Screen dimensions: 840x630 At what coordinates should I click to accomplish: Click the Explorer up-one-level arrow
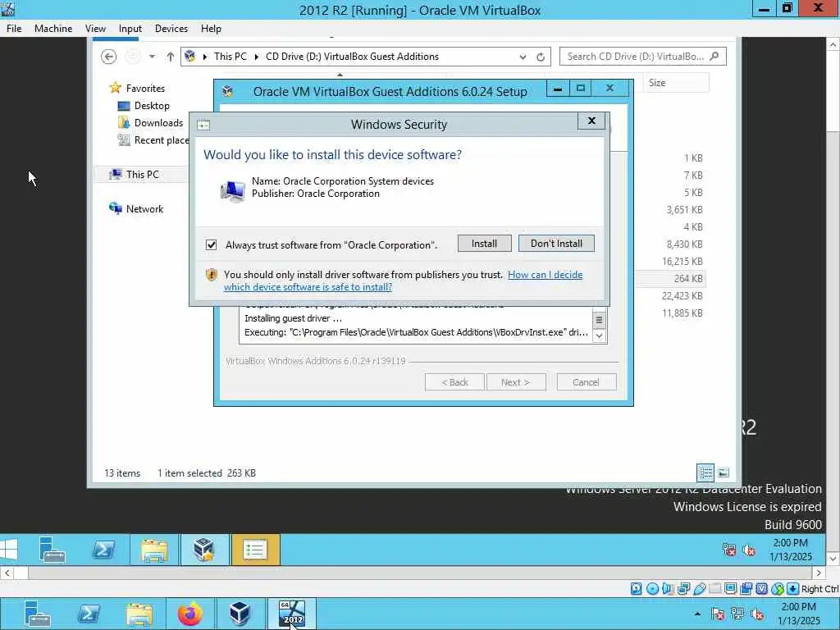(171, 57)
